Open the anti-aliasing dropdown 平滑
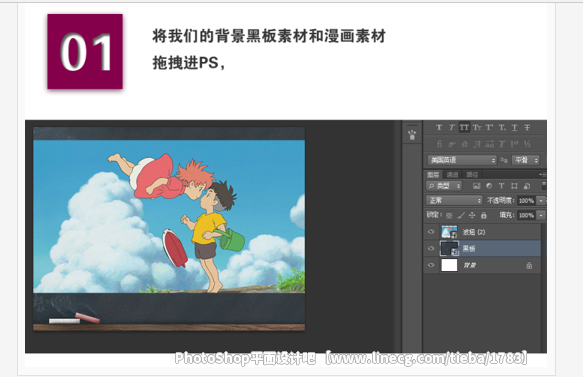Screen dimensions: 583x377 [x=526, y=160]
